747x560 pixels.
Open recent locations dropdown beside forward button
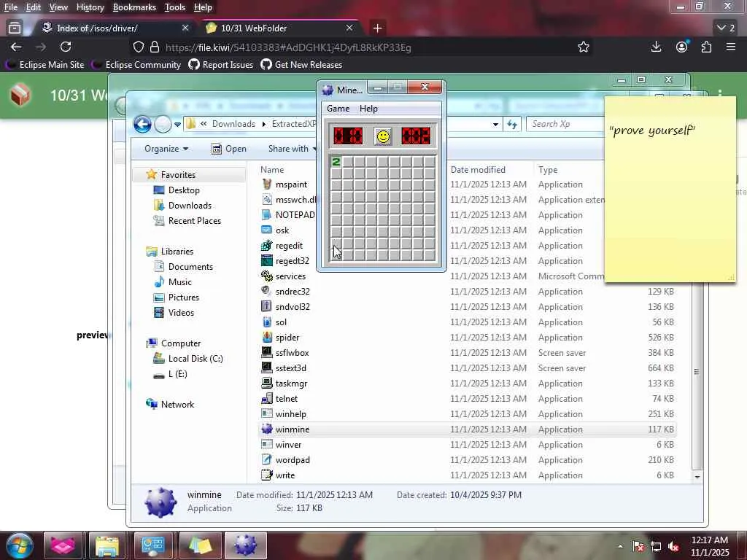(x=177, y=124)
